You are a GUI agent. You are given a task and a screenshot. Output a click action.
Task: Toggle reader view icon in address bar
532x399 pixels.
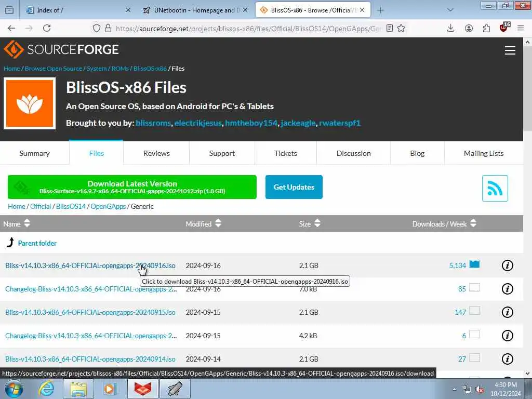point(390,28)
